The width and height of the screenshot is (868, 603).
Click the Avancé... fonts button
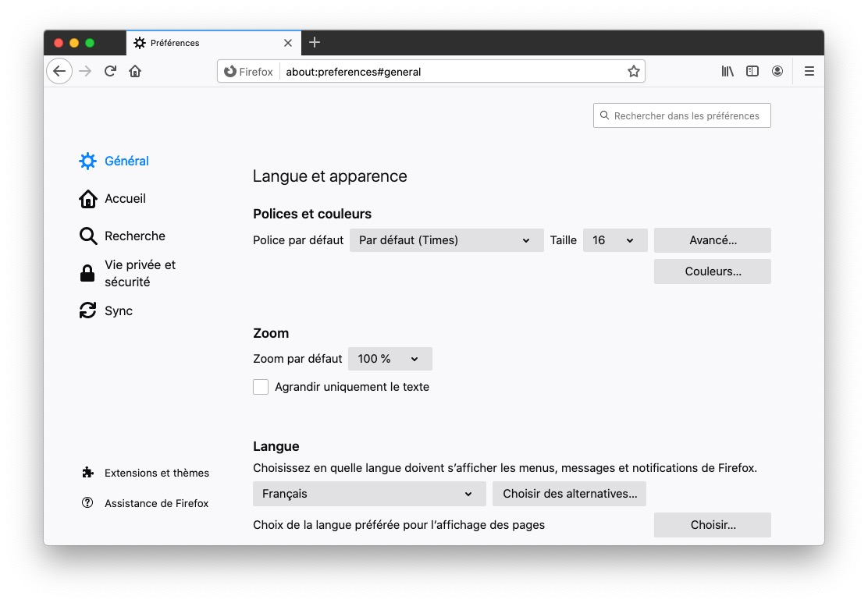pyautogui.click(x=713, y=240)
